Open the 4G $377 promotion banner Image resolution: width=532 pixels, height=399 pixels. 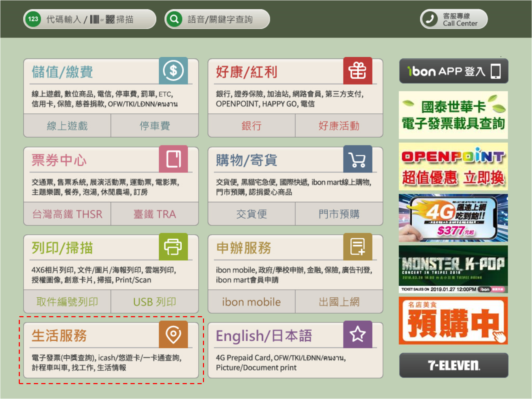453,218
